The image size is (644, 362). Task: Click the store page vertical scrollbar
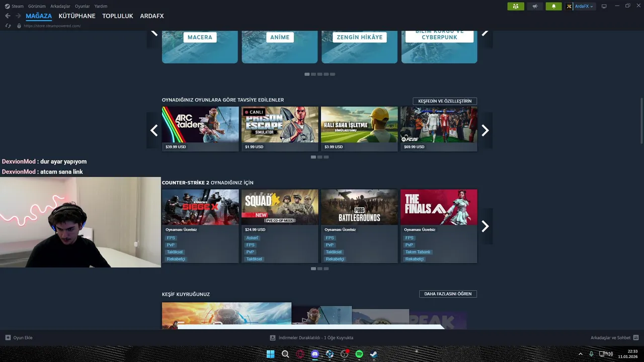(641, 120)
